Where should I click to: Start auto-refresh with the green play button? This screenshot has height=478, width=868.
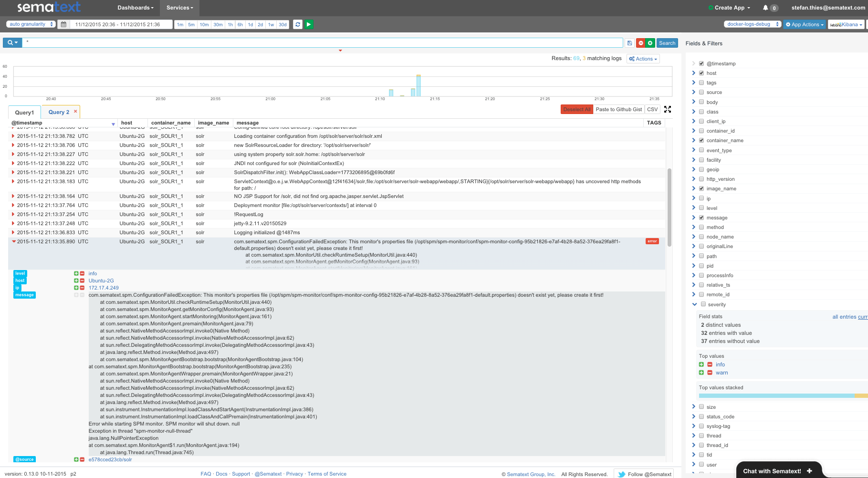(309, 24)
